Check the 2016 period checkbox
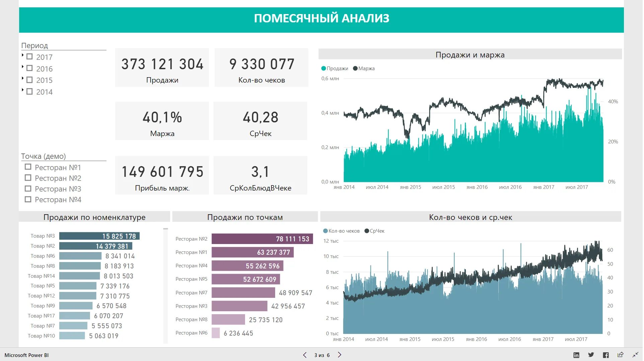 (x=29, y=68)
